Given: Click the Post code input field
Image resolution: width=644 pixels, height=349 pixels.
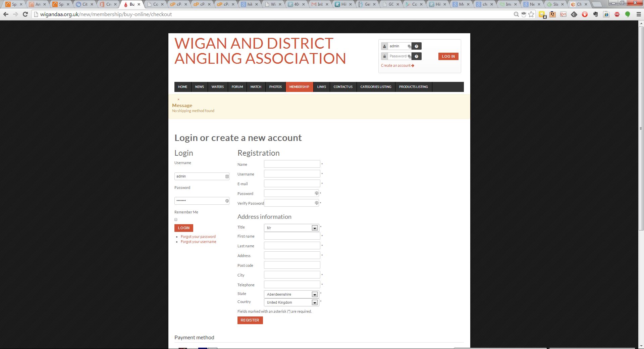Looking at the screenshot, I should click(292, 265).
